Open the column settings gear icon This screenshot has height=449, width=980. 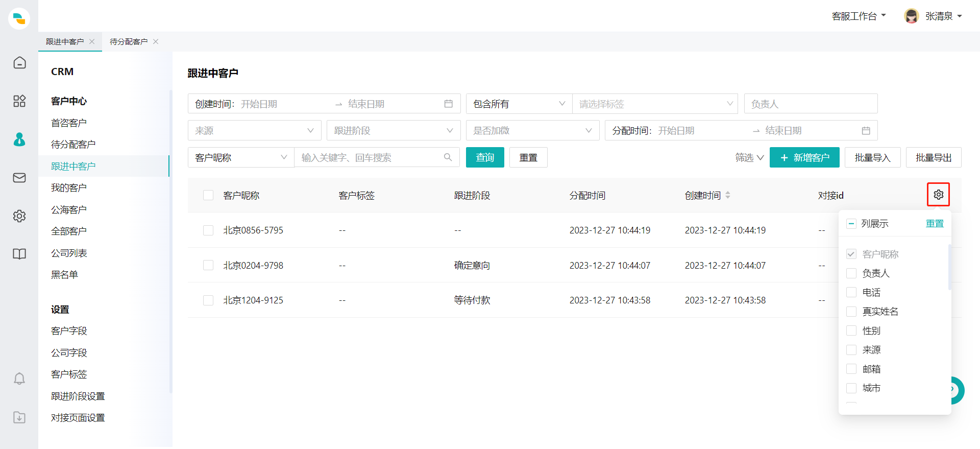point(938,195)
